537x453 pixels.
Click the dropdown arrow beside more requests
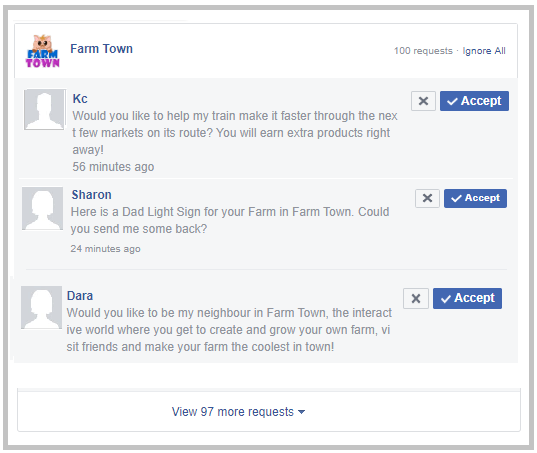click(301, 412)
